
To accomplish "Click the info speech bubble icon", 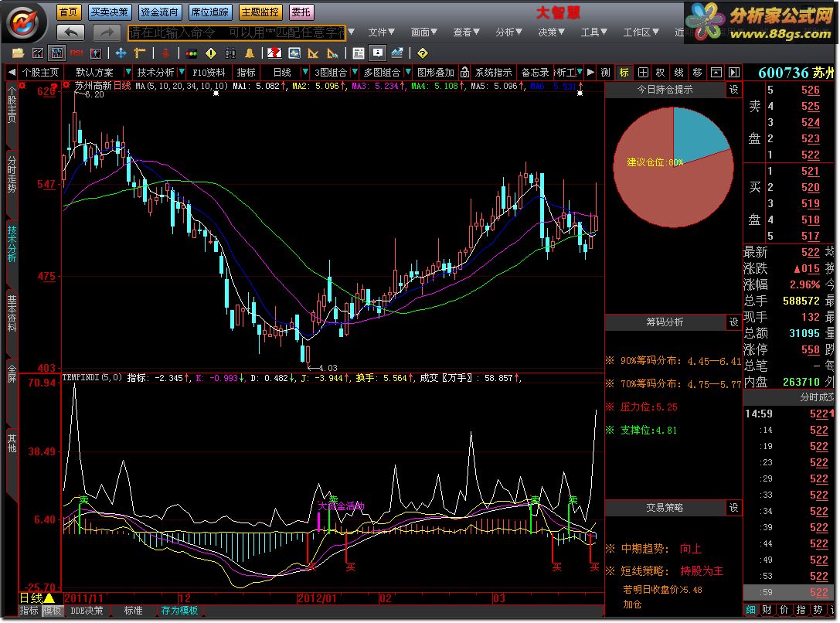I will click(378, 53).
